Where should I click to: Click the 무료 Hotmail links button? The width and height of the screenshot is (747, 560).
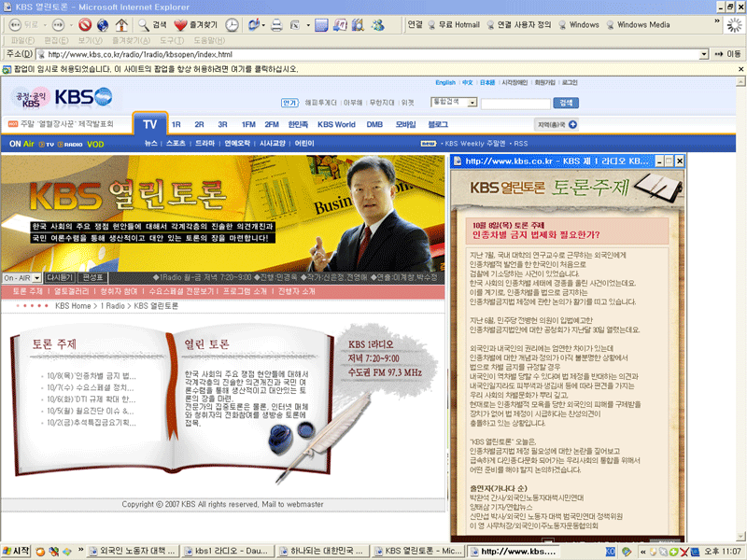coord(454,25)
